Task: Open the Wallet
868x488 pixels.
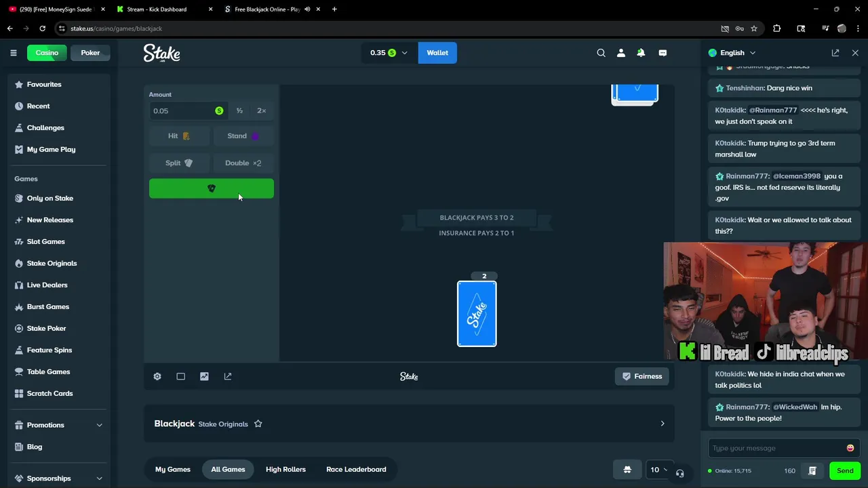Action: (x=437, y=53)
